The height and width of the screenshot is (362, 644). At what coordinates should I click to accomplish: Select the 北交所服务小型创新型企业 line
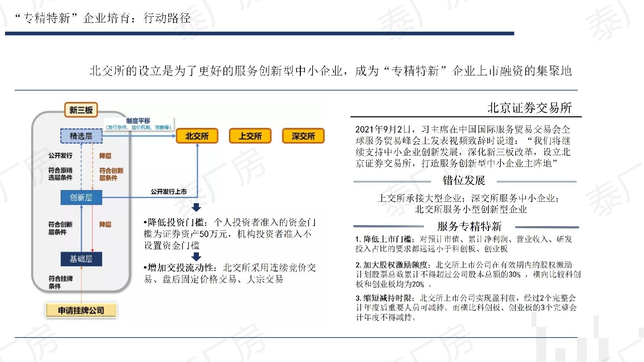pos(471,209)
